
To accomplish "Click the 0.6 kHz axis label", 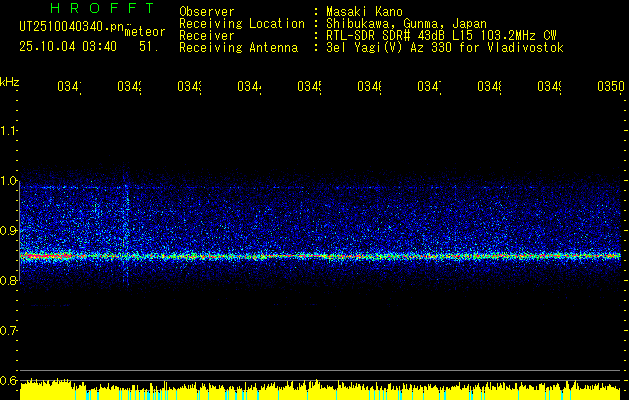I will 8,380.
